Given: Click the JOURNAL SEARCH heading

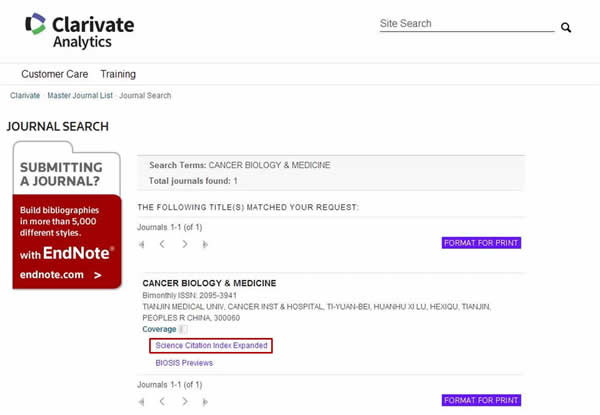Looking at the screenshot, I should [x=57, y=126].
